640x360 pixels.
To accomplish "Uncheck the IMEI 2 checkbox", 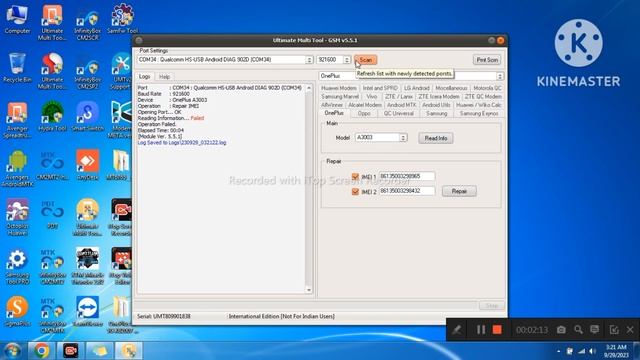I will click(x=355, y=191).
